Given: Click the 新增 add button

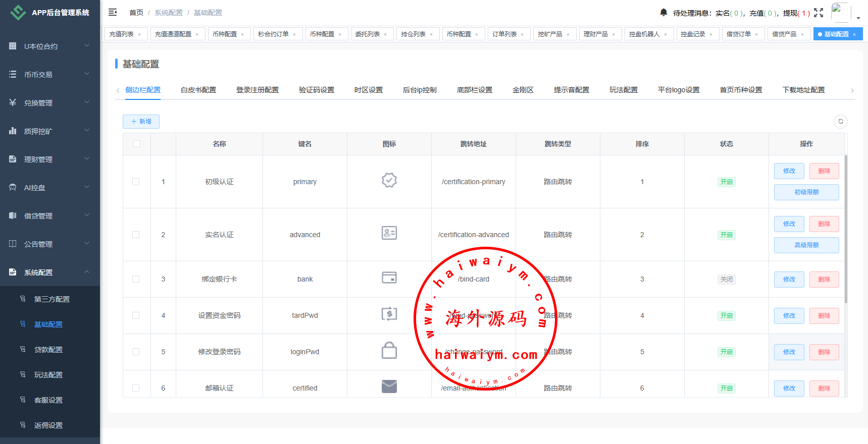Looking at the screenshot, I should pos(141,122).
